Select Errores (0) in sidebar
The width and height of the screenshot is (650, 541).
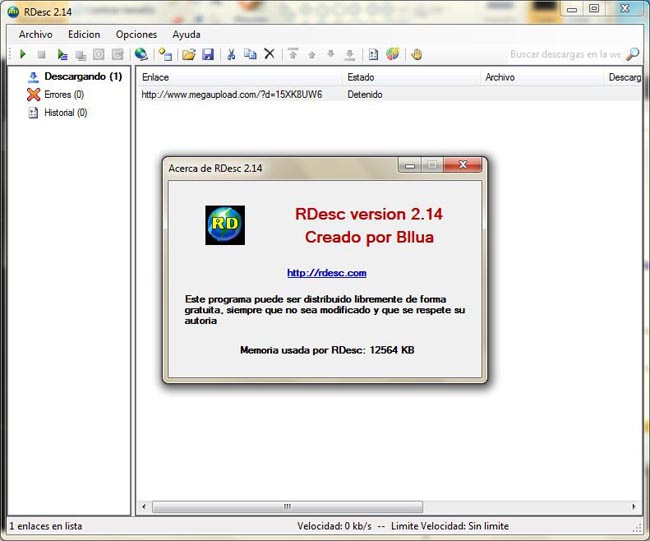click(x=64, y=95)
